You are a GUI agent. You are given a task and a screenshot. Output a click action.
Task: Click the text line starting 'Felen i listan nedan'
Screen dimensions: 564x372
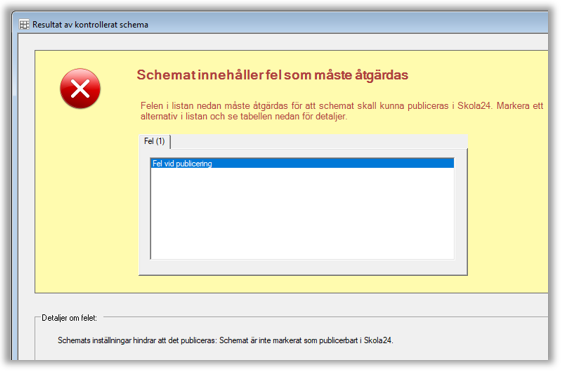pyautogui.click(x=342, y=106)
